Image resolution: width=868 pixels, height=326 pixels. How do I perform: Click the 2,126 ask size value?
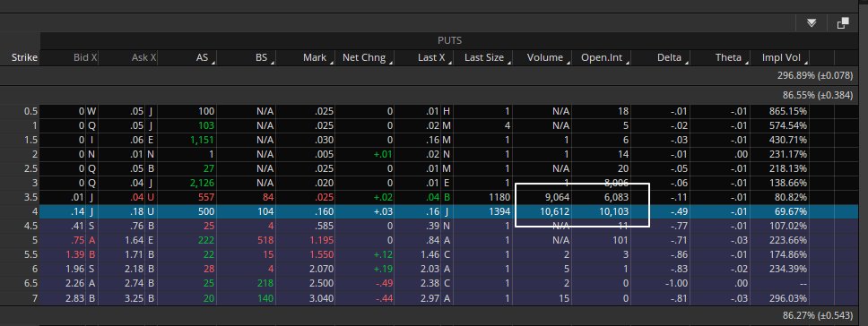pyautogui.click(x=202, y=183)
